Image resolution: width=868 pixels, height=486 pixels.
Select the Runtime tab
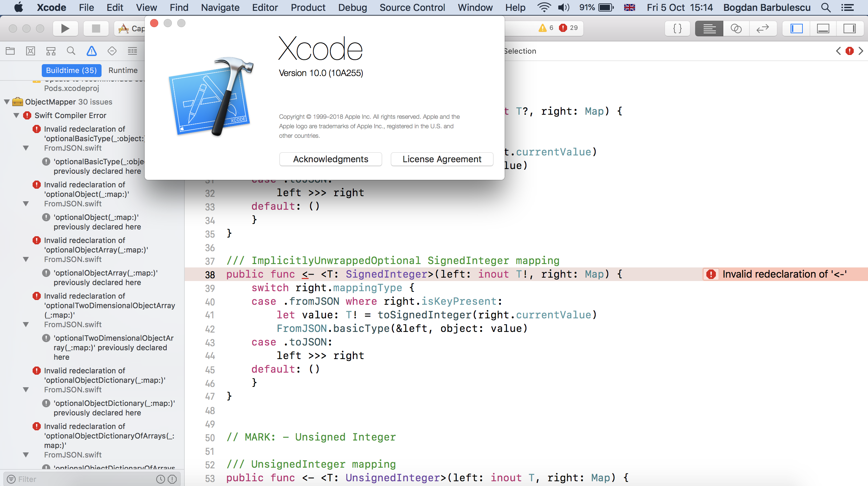[123, 70]
